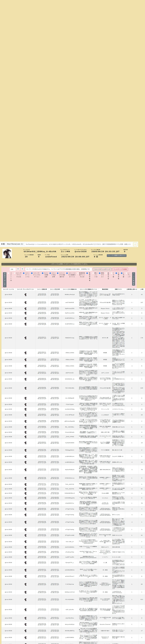Click the commenter icon in the CZUHQMagjHw row

[25, 498]
